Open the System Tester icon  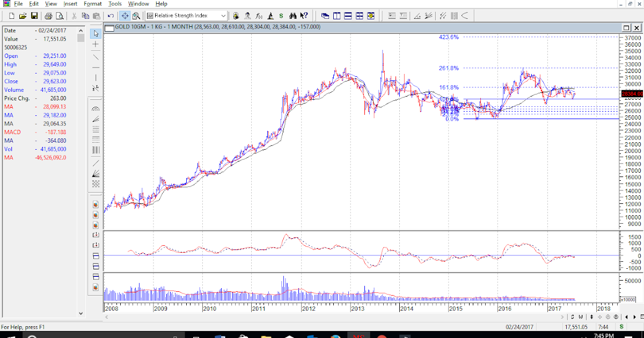(269, 16)
